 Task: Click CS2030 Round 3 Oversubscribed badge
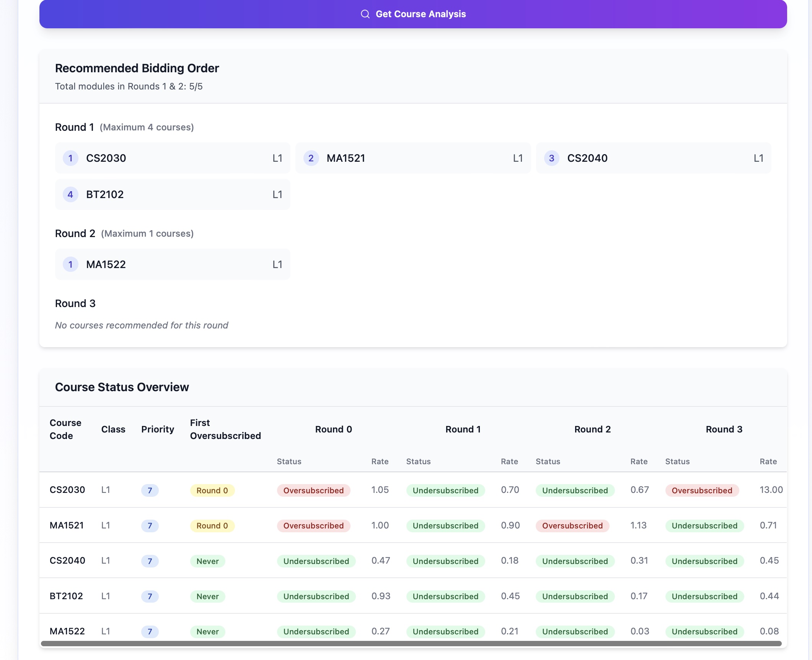(701, 490)
